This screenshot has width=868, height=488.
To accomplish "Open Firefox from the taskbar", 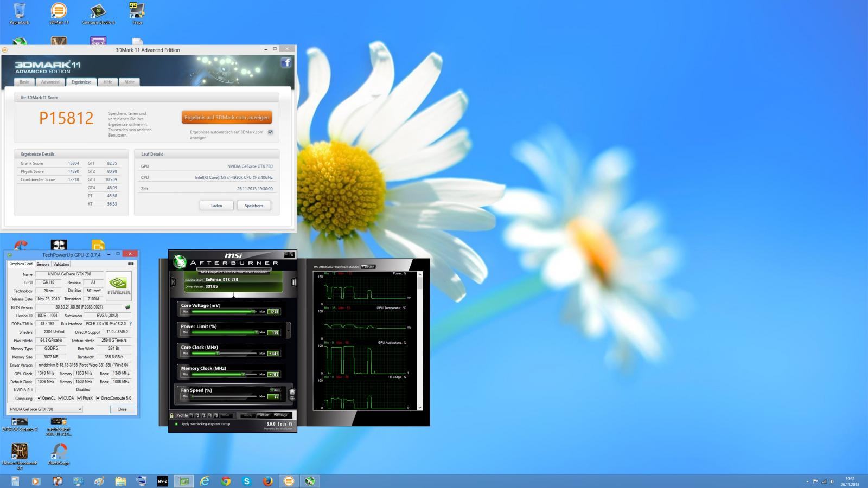I will (268, 481).
